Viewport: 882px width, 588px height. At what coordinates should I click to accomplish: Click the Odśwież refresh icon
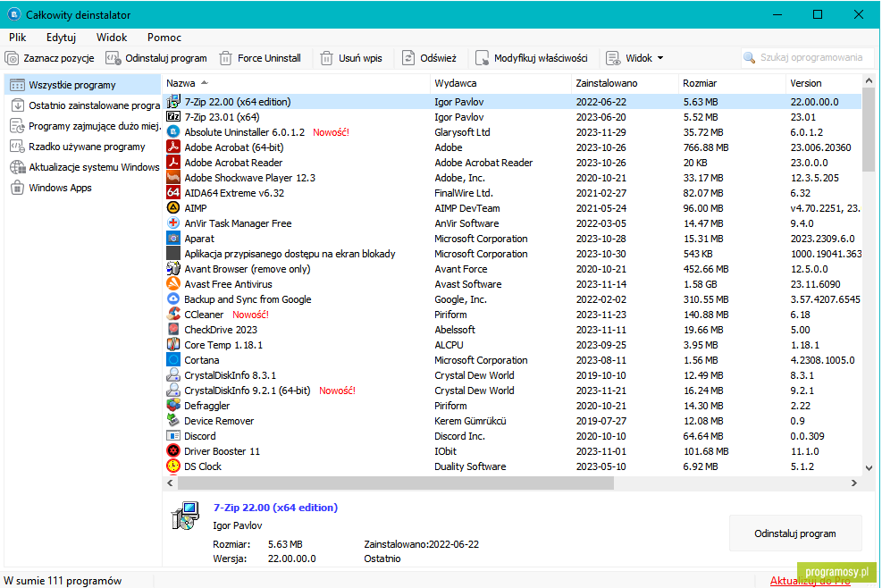pos(408,58)
